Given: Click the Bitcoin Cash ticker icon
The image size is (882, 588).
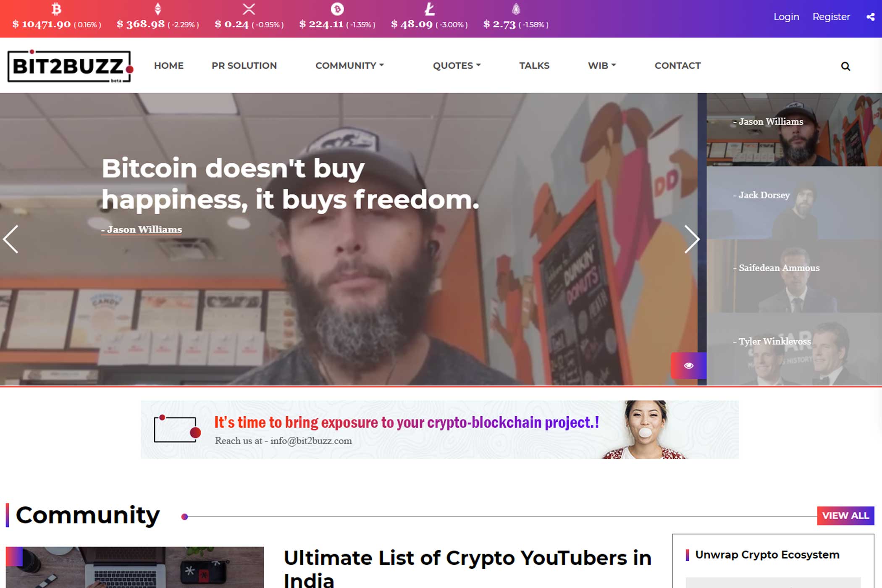Looking at the screenshot, I should pyautogui.click(x=337, y=9).
